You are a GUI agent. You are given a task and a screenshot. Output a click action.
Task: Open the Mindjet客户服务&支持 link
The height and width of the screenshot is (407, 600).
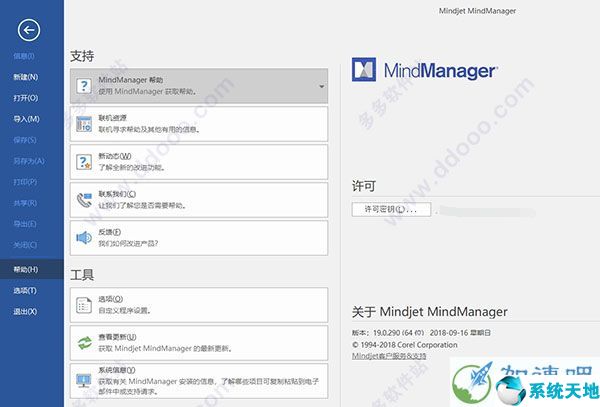click(x=389, y=356)
